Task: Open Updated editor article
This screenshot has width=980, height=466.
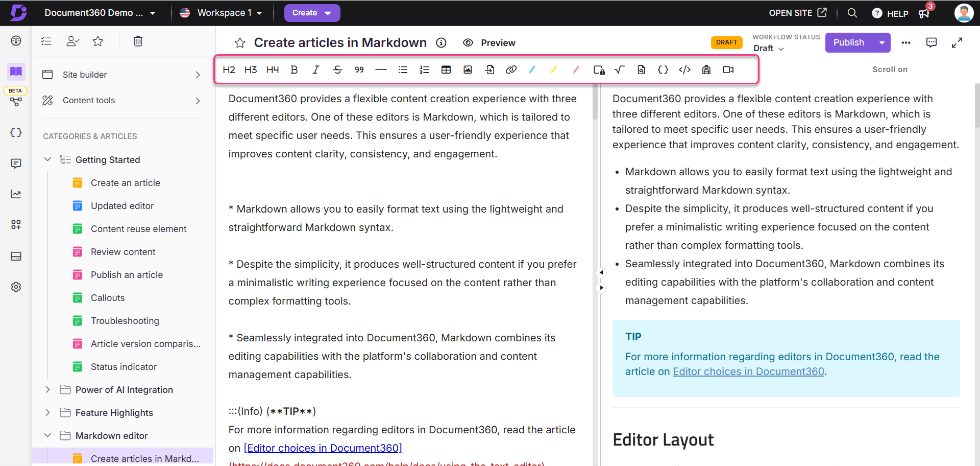Action: click(x=122, y=206)
